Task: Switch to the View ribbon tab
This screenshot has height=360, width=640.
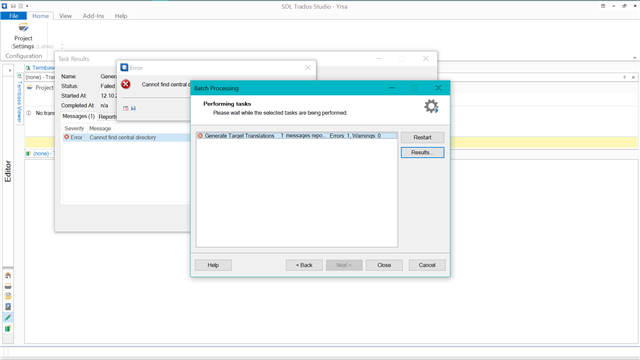Action: click(65, 16)
